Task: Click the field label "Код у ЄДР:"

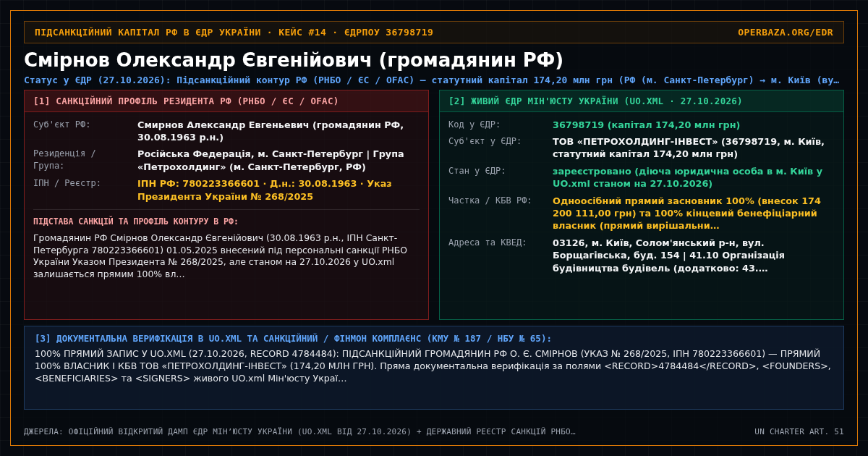Action: coord(475,124)
